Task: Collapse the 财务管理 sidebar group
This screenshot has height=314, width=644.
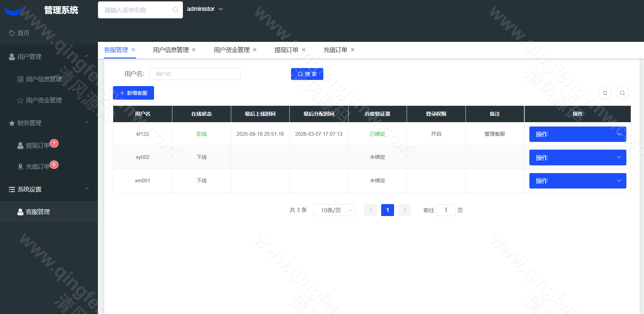Action: pyautogui.click(x=49, y=123)
